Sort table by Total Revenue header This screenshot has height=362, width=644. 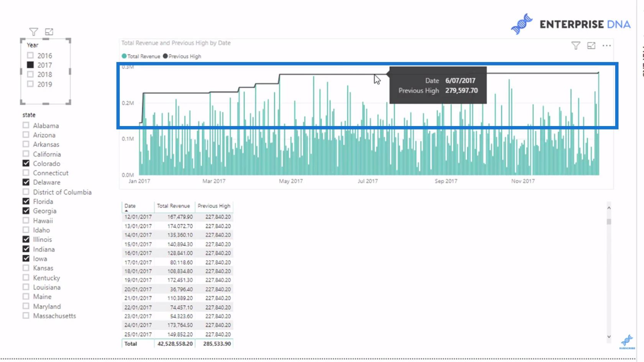(x=173, y=206)
